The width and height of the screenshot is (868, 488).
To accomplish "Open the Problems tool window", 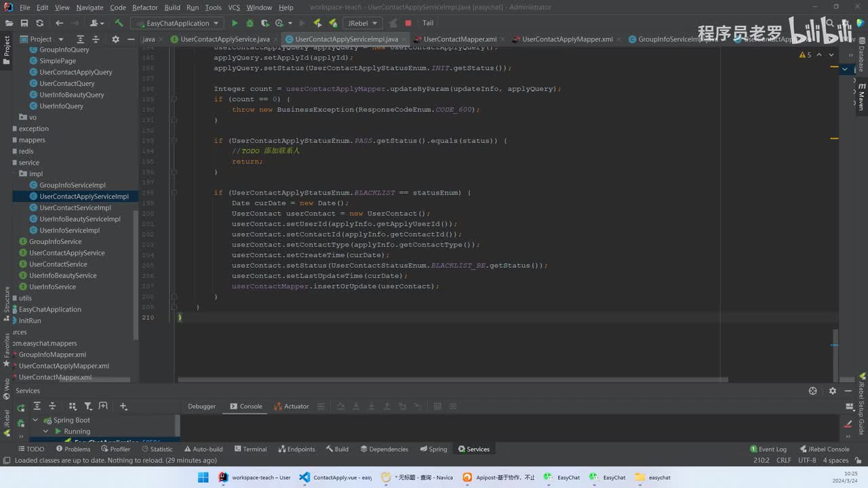I will pos(73,449).
